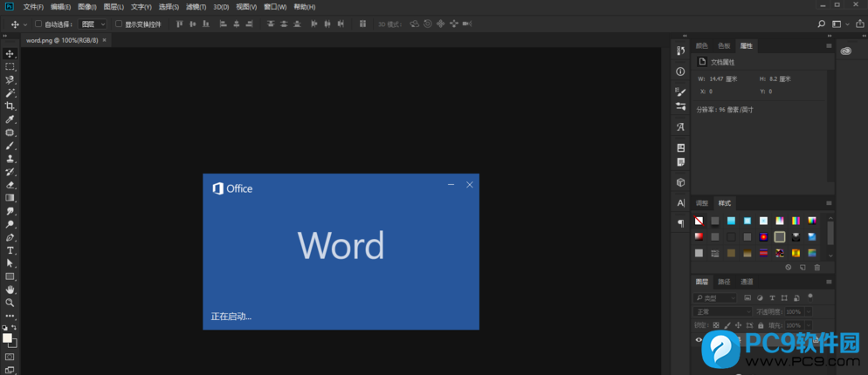Select the Rectangle shape tool
Image resolution: width=868 pixels, height=375 pixels.
(10, 276)
